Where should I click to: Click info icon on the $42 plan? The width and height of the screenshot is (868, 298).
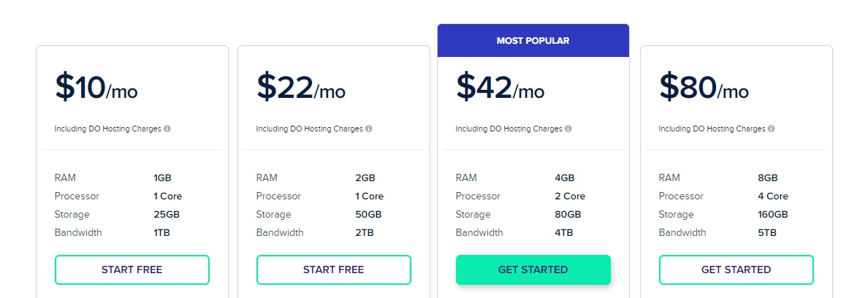568,129
